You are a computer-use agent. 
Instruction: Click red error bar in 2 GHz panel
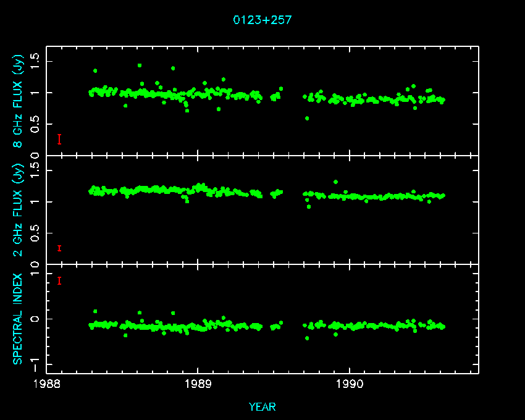point(59,248)
